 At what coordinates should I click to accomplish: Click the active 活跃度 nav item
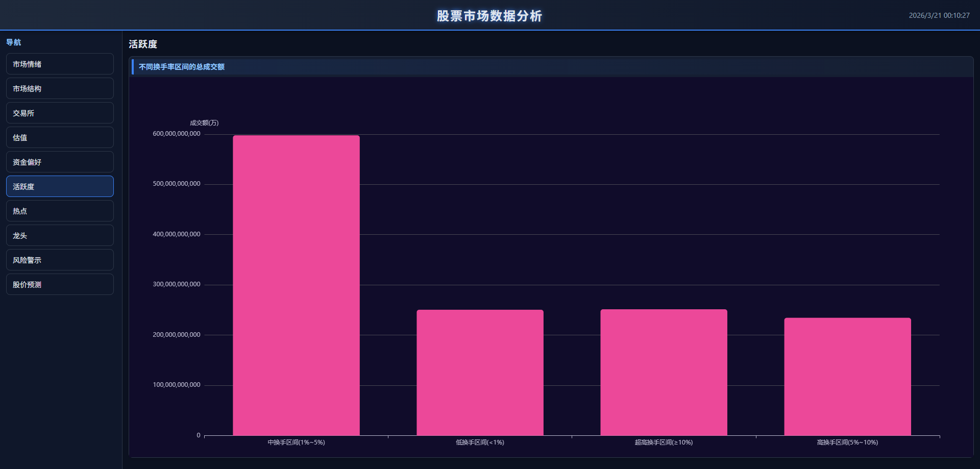pos(60,187)
